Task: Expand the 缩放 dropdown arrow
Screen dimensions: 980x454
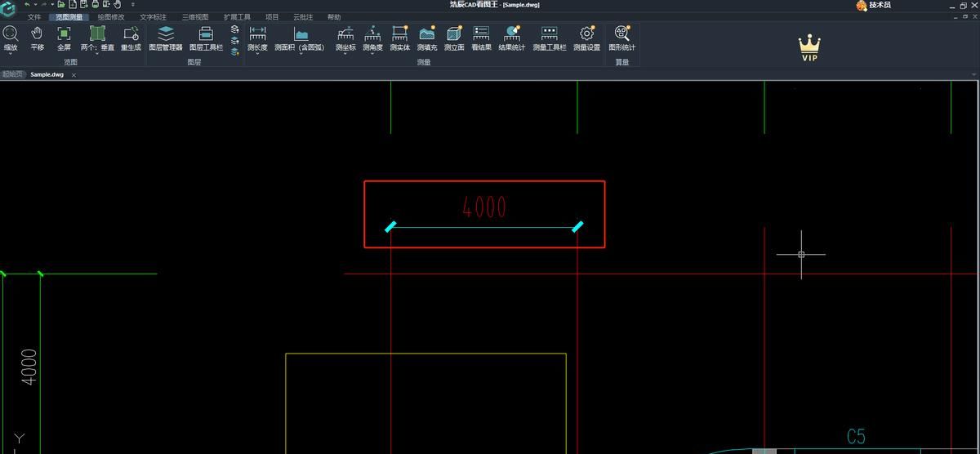Action: pyautogui.click(x=11, y=54)
